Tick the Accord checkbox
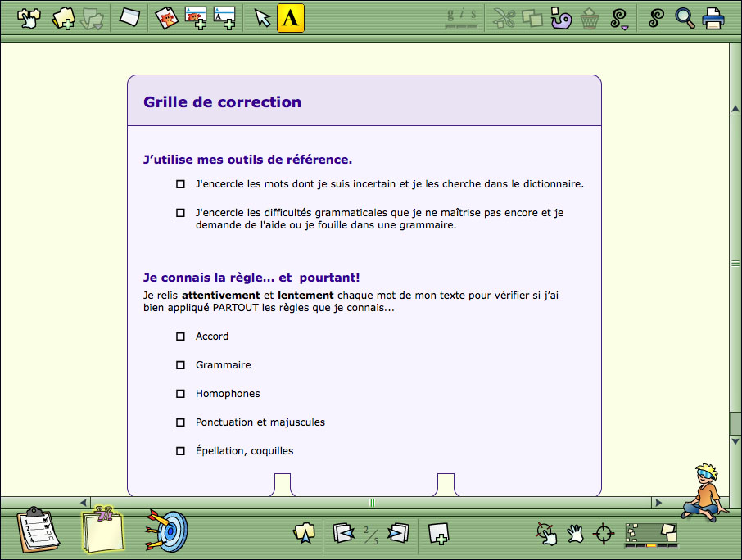 pyautogui.click(x=180, y=336)
